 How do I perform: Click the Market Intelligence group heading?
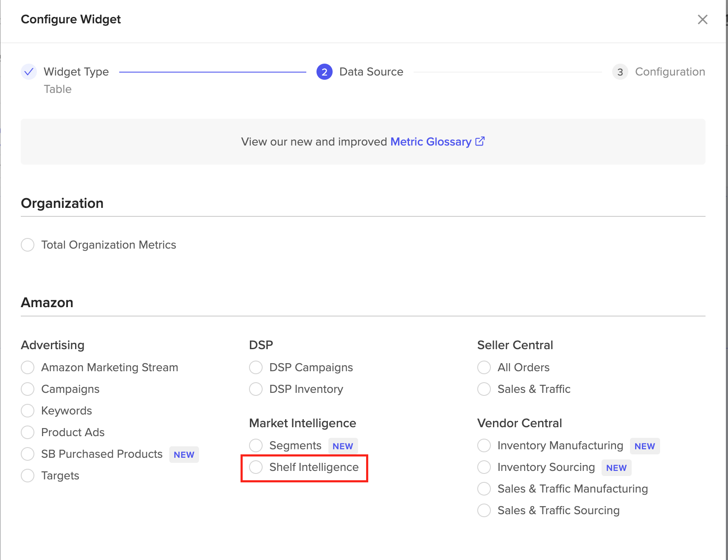tap(302, 423)
